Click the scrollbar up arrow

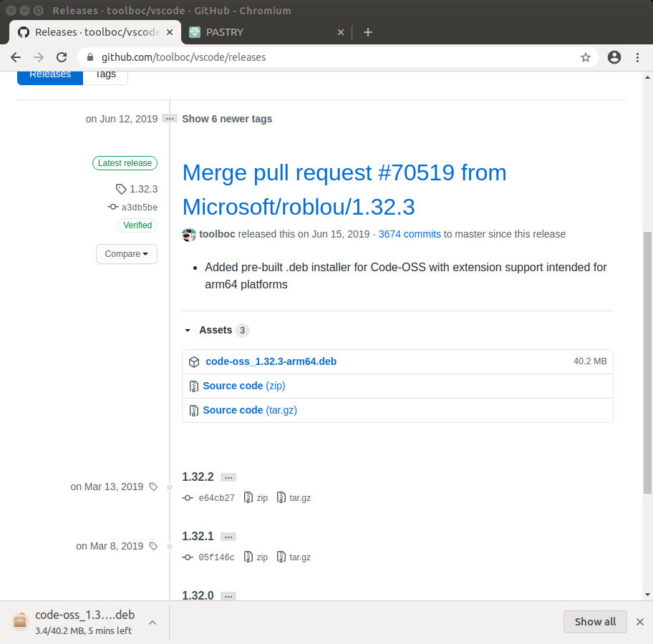(x=647, y=77)
